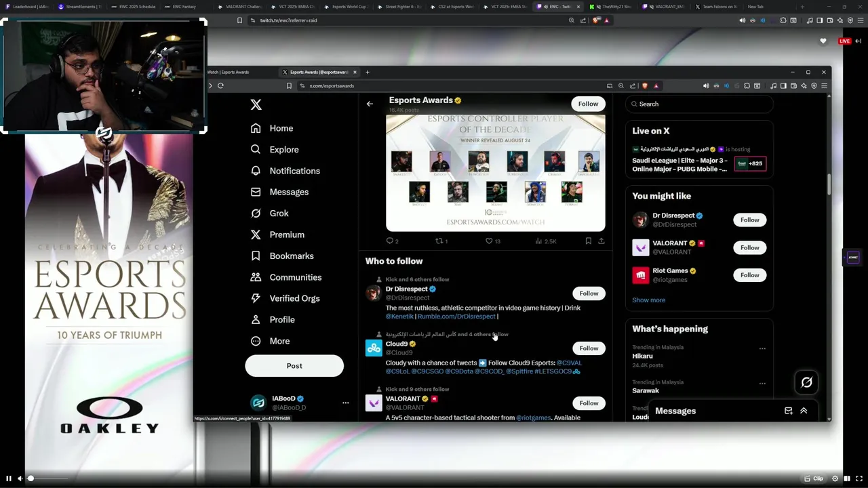Go back with arrow beside Esports Awards
The image size is (868, 488).
[x=370, y=104]
